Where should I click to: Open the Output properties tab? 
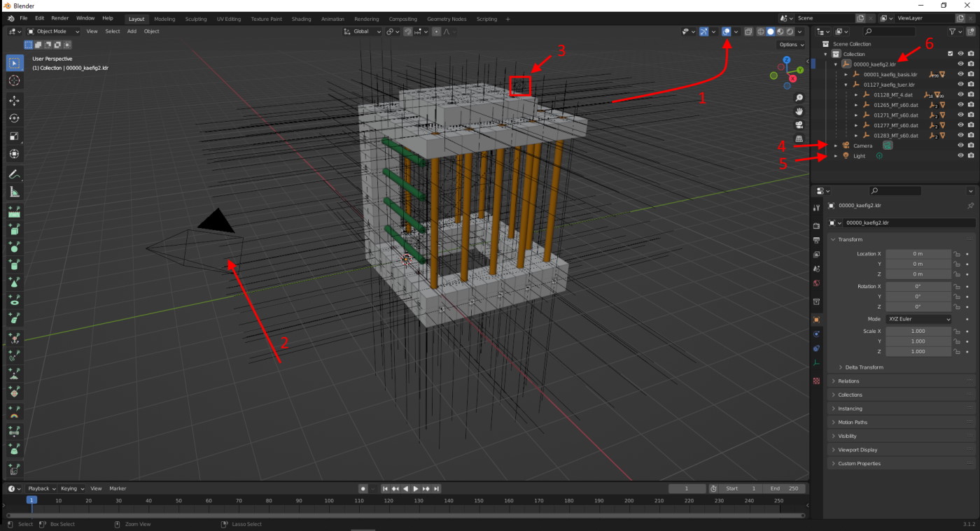(816, 240)
